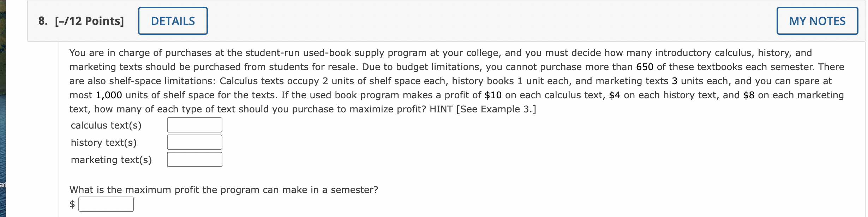868x217 pixels.
Task: Click the maximum profit question text
Action: pos(224,189)
